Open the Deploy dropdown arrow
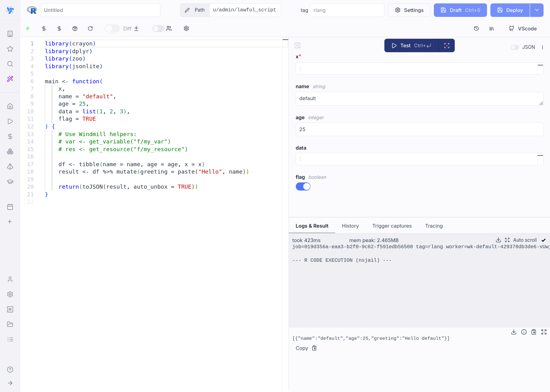This screenshot has height=392, width=550. click(x=537, y=10)
